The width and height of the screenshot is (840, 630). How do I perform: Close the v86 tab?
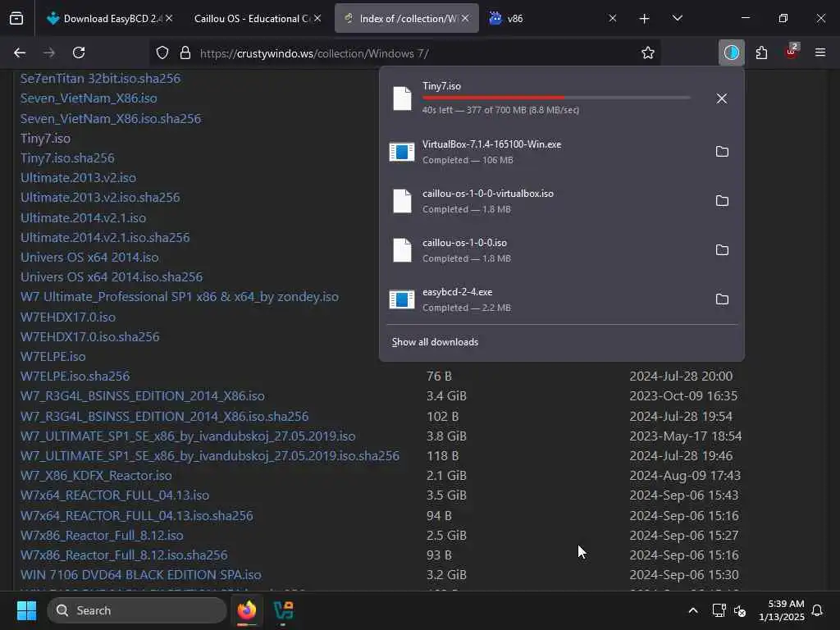coord(613,18)
